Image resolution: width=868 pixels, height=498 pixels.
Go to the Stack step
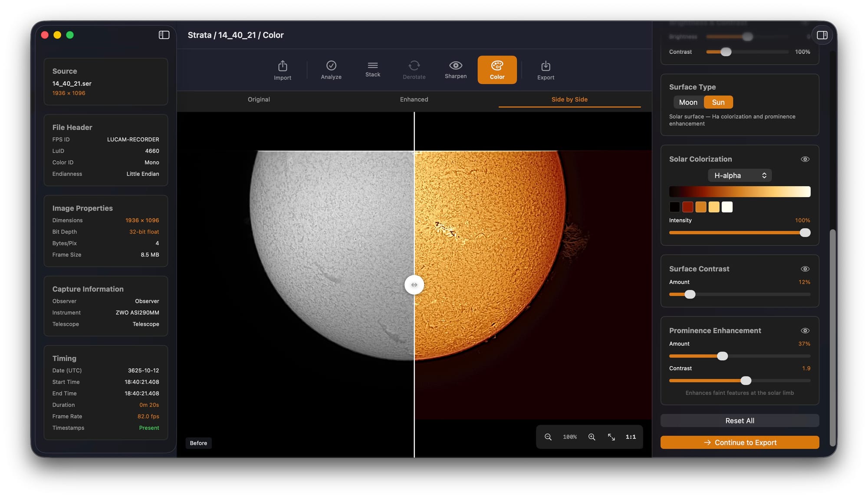pos(372,69)
